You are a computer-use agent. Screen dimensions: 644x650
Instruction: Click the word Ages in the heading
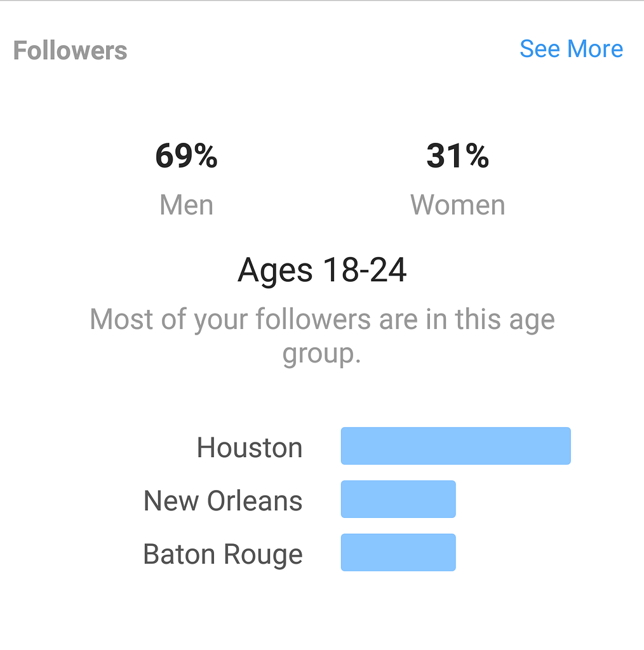pyautogui.click(x=275, y=271)
